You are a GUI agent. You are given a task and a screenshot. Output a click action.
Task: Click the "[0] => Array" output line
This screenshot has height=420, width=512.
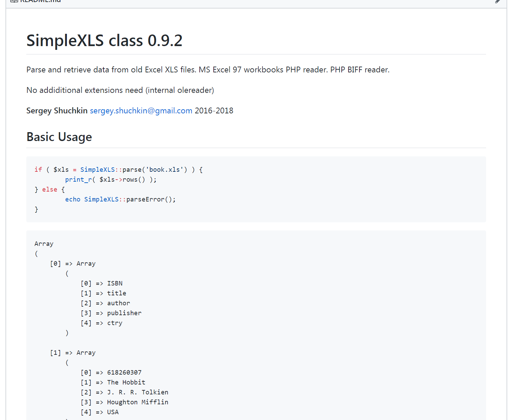pos(73,264)
